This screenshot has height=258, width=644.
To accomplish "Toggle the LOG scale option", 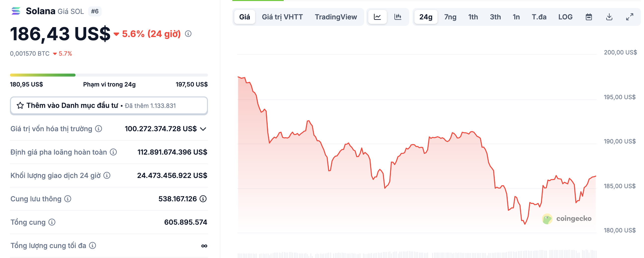I will coord(565,17).
